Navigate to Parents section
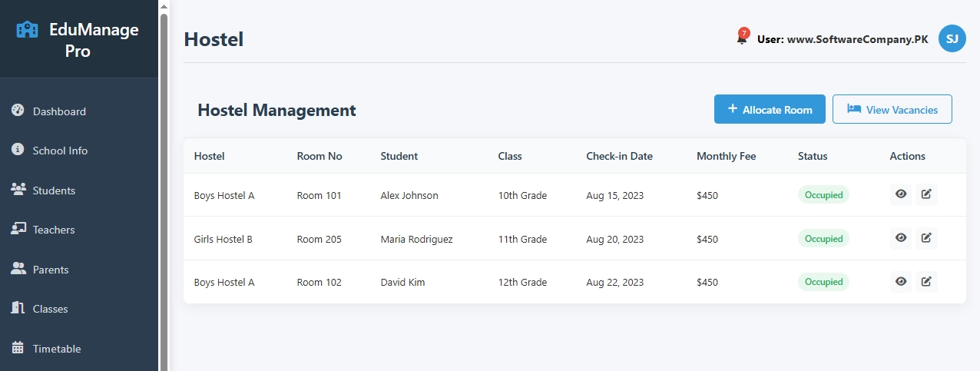 click(51, 270)
